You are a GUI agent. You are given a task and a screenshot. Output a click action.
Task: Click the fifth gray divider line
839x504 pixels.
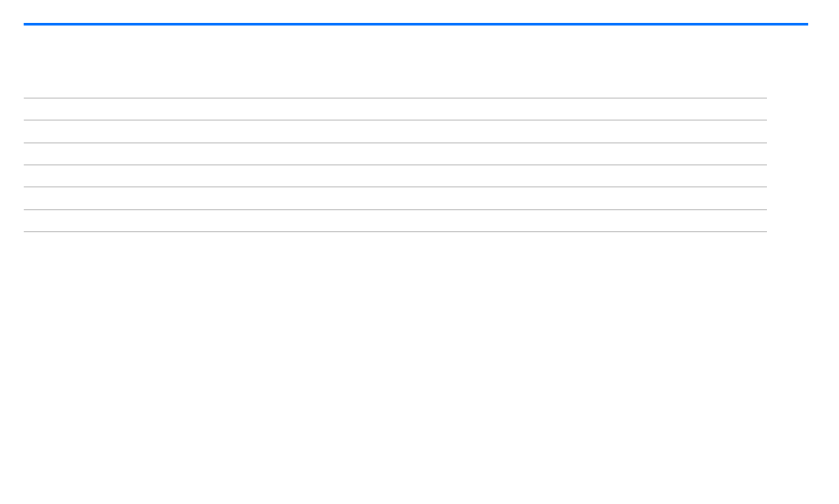click(x=395, y=187)
